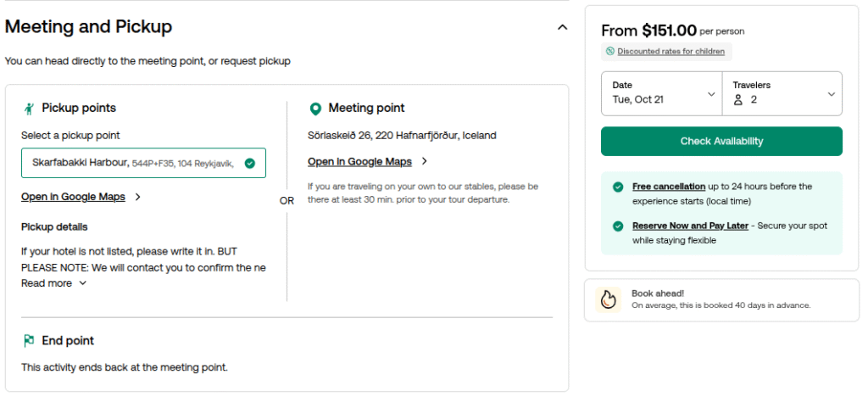868x397 pixels.
Task: Click the Skarfabakki Harbour pickup point field
Action: (x=136, y=163)
